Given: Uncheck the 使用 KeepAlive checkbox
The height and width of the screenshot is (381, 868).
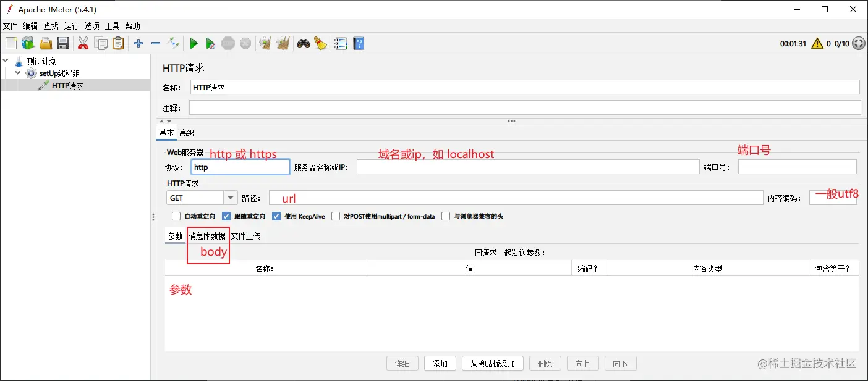Looking at the screenshot, I should (x=276, y=216).
